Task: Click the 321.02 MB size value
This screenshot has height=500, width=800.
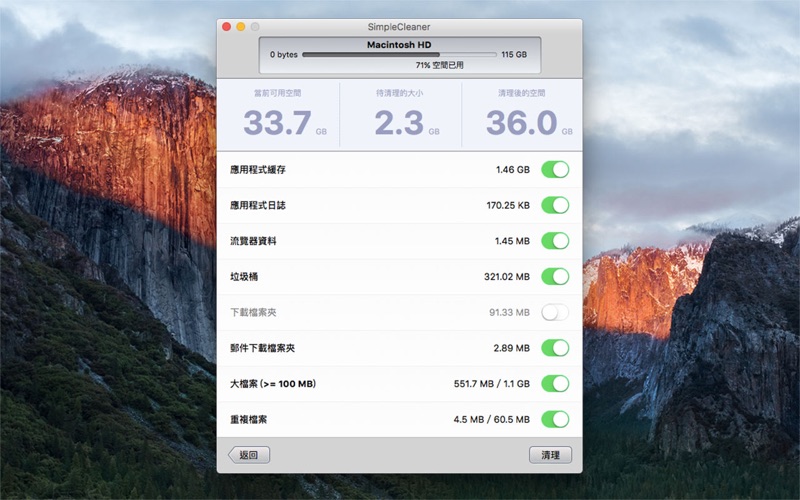Action: click(x=507, y=277)
